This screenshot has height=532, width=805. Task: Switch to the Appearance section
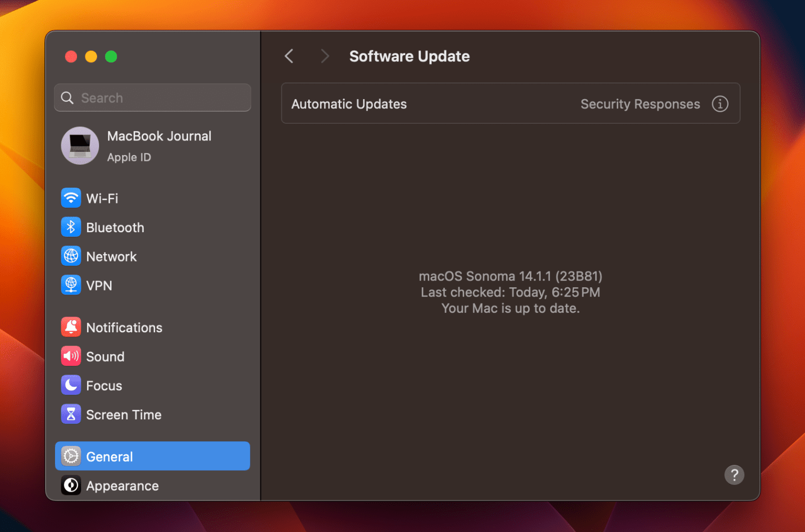click(122, 485)
